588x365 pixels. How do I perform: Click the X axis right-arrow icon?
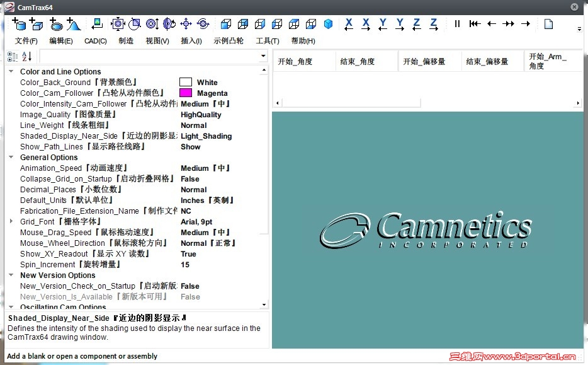click(x=366, y=24)
